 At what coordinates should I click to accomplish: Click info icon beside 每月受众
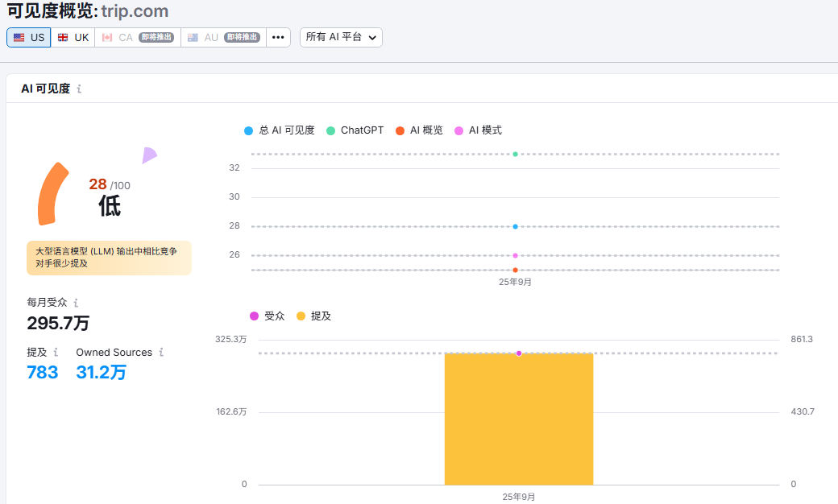76,304
